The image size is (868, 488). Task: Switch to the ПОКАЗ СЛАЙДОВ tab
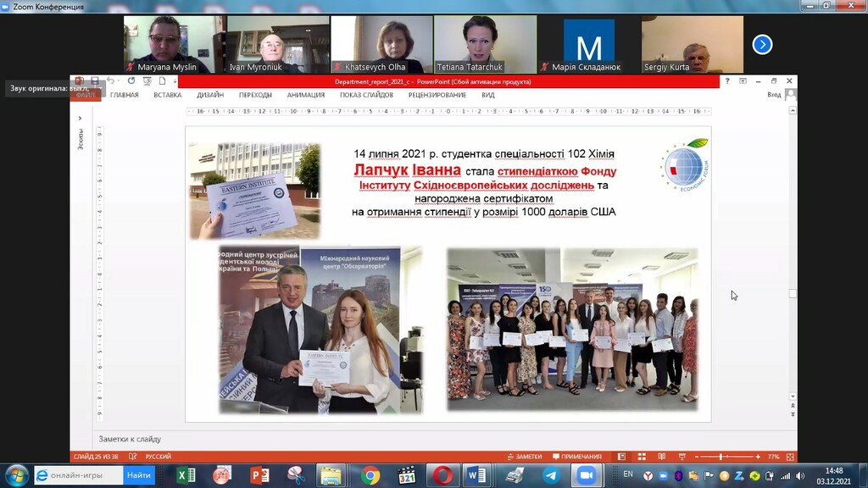366,95
